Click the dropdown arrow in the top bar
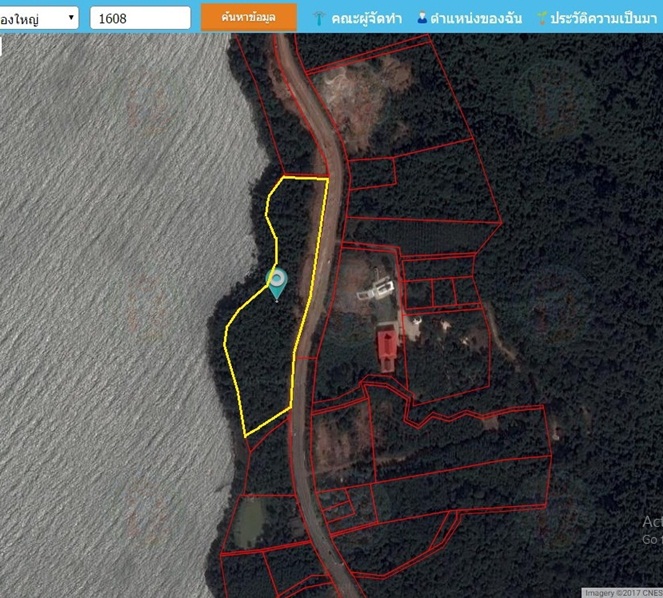This screenshot has width=663, height=598. tap(71, 17)
